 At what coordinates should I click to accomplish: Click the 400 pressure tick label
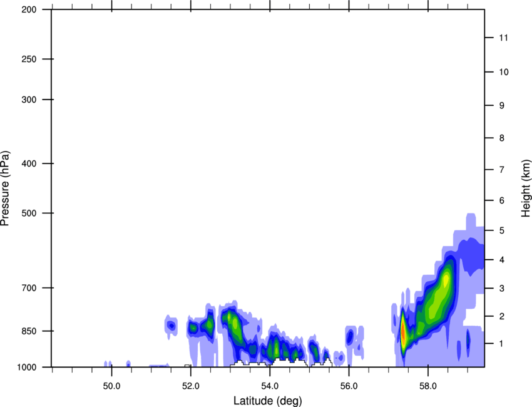click(31, 164)
